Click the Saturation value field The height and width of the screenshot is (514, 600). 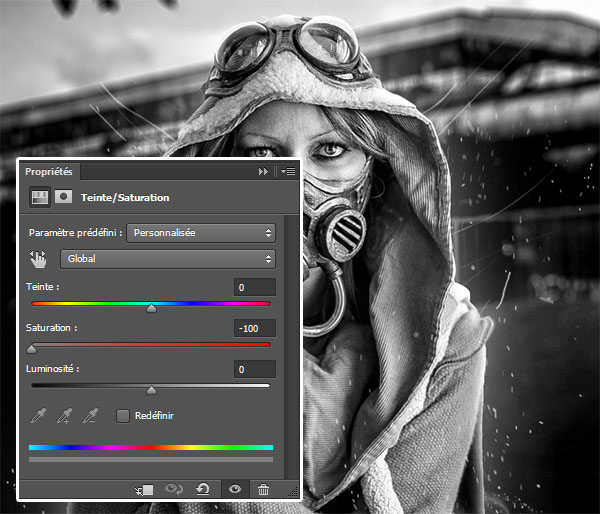(x=254, y=328)
